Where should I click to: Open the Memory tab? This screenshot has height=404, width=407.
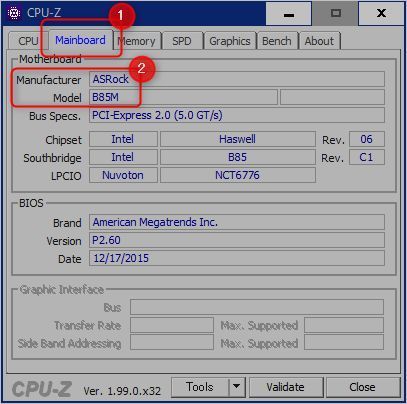click(138, 41)
